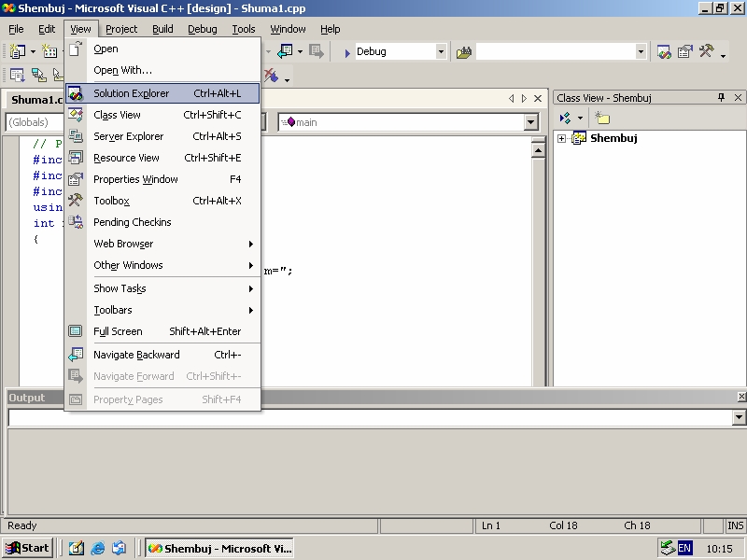Open the Debug menu
The width and height of the screenshot is (747, 560).
pyautogui.click(x=202, y=29)
